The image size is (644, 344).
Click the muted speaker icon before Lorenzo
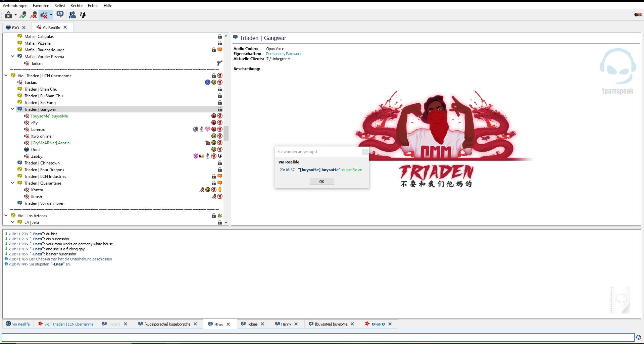coord(27,130)
